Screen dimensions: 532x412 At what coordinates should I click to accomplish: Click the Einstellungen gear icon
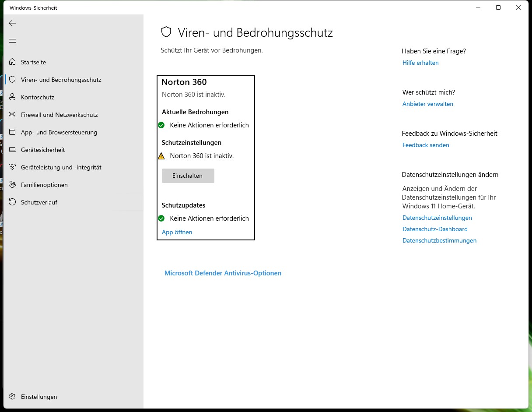point(12,397)
